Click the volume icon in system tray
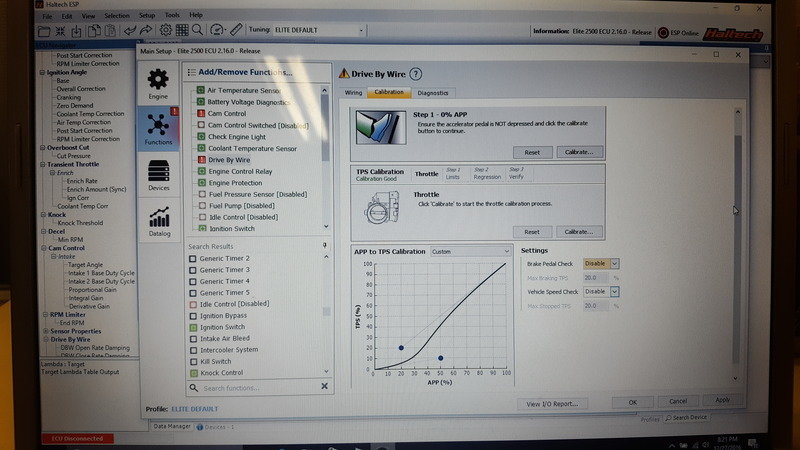Viewport: 800px width, 450px height. point(705,445)
